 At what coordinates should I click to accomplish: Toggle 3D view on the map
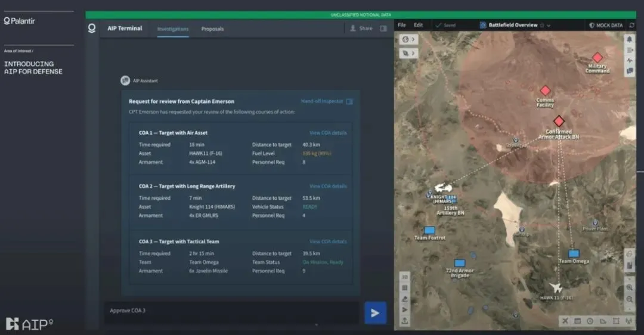(x=404, y=277)
